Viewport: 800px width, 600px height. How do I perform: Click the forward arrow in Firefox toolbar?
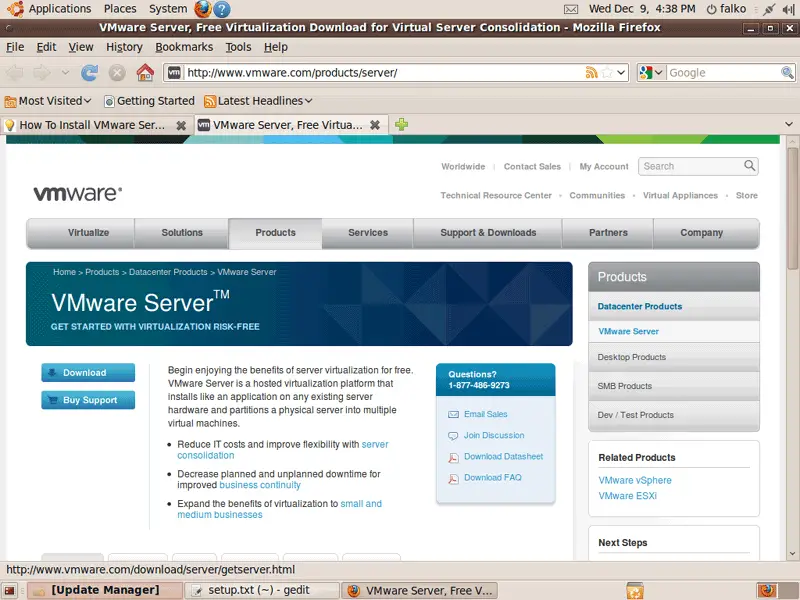[42, 73]
